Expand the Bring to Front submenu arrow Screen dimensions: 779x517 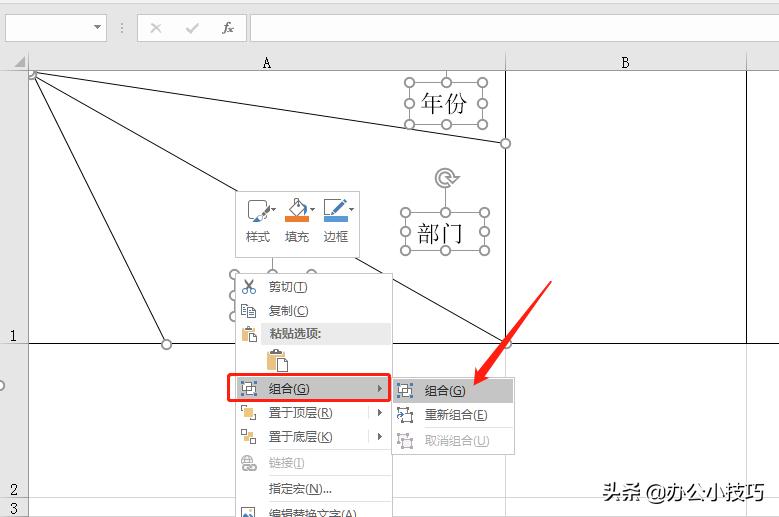click(x=380, y=413)
